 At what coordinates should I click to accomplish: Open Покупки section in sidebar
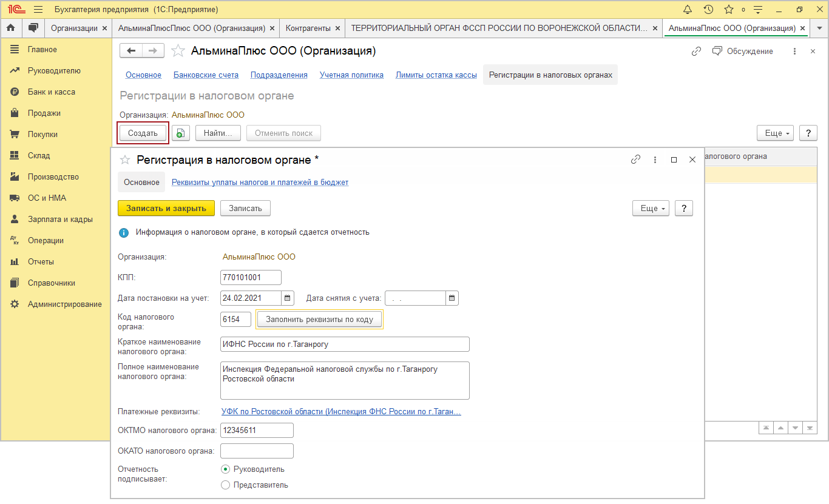tap(42, 134)
